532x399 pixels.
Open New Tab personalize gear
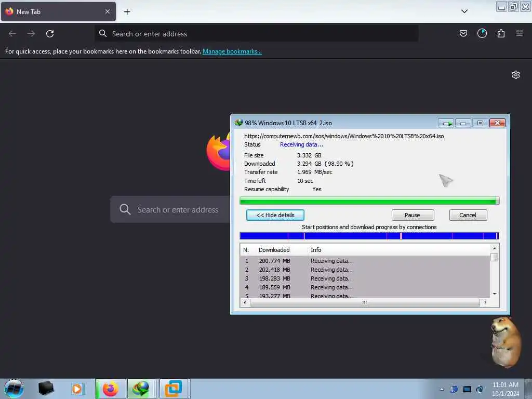point(516,75)
